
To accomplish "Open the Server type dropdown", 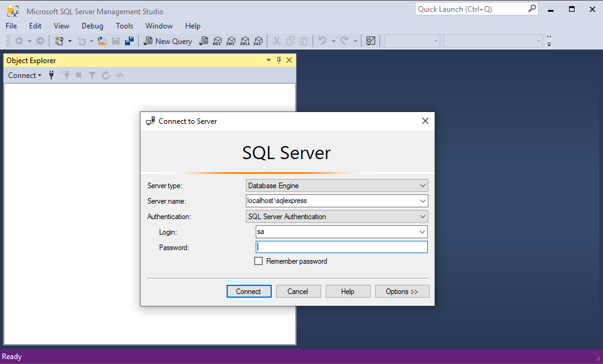I will click(x=423, y=185).
